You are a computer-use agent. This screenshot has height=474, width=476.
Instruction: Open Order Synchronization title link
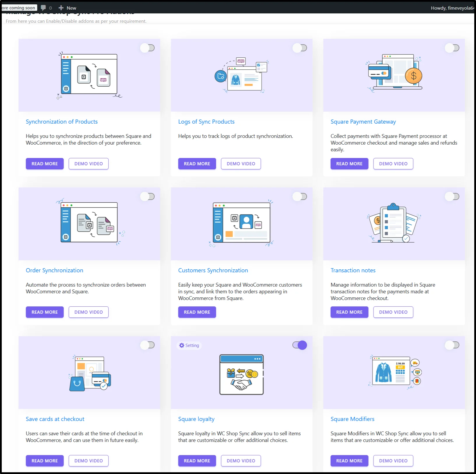[x=54, y=270]
